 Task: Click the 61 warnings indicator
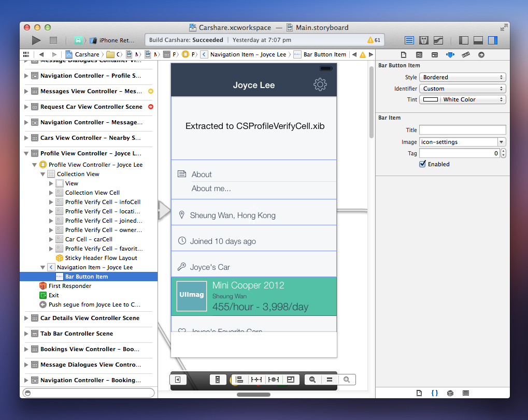click(374, 40)
